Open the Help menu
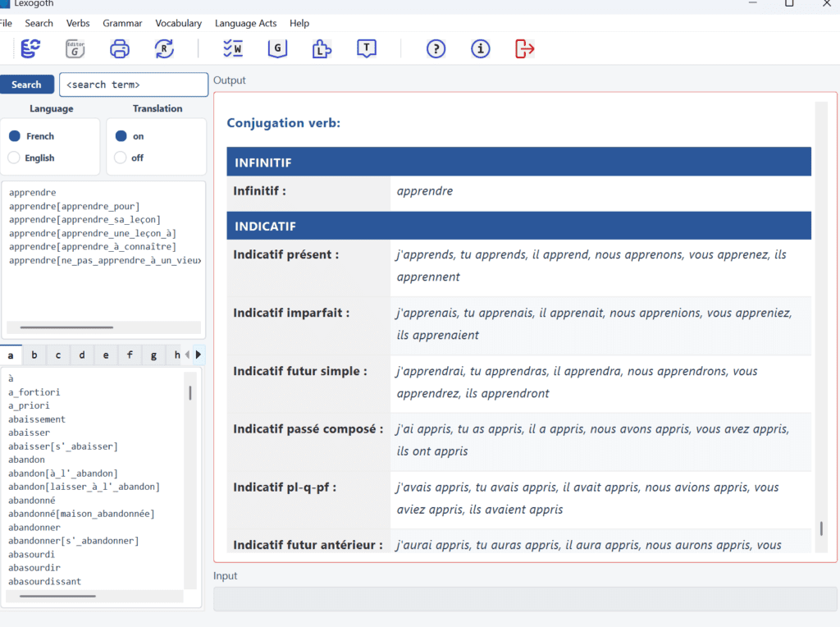This screenshot has height=627, width=840. tap(299, 23)
